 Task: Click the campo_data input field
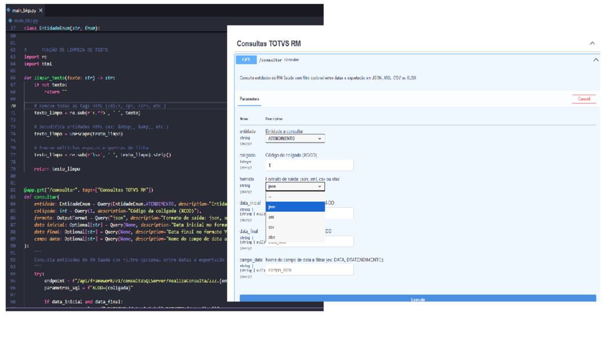click(x=309, y=270)
